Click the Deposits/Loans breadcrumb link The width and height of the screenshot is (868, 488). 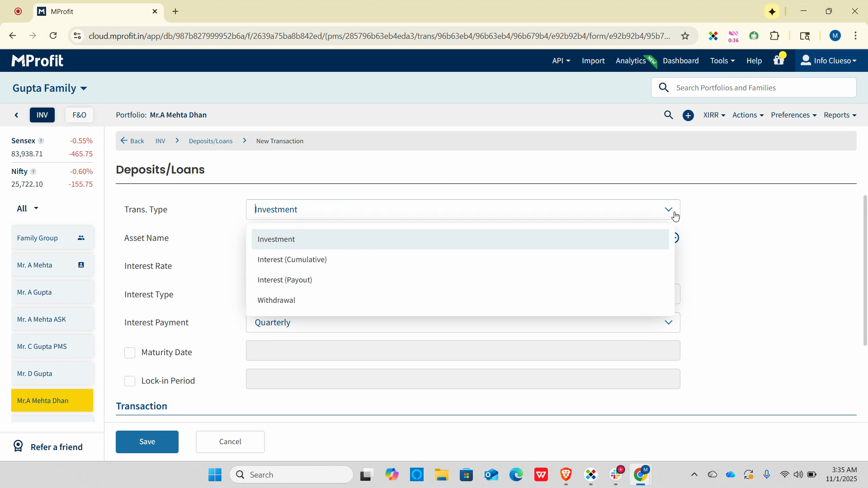[x=211, y=141]
